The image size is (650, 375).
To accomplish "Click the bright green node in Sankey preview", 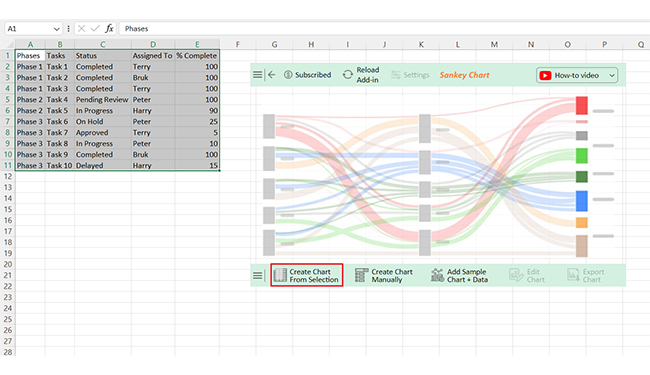I will (x=582, y=156).
